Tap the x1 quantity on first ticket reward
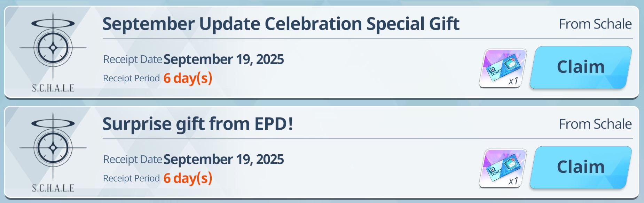Viewport: 644px width, 203px height. point(513,81)
